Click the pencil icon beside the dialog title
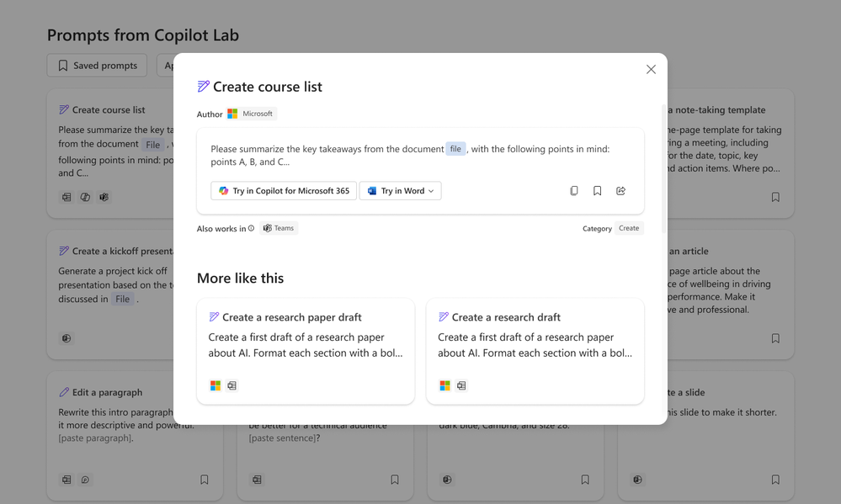This screenshot has height=504, width=841. click(x=203, y=87)
